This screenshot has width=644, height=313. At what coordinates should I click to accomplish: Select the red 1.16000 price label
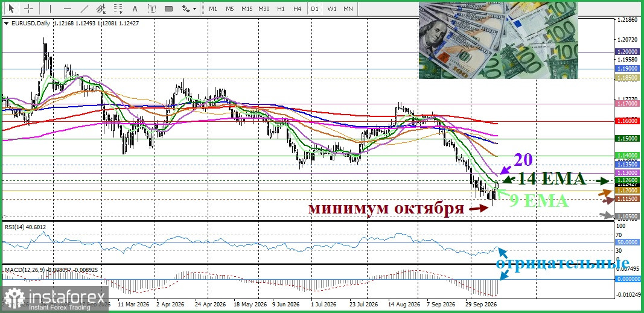(x=628, y=121)
